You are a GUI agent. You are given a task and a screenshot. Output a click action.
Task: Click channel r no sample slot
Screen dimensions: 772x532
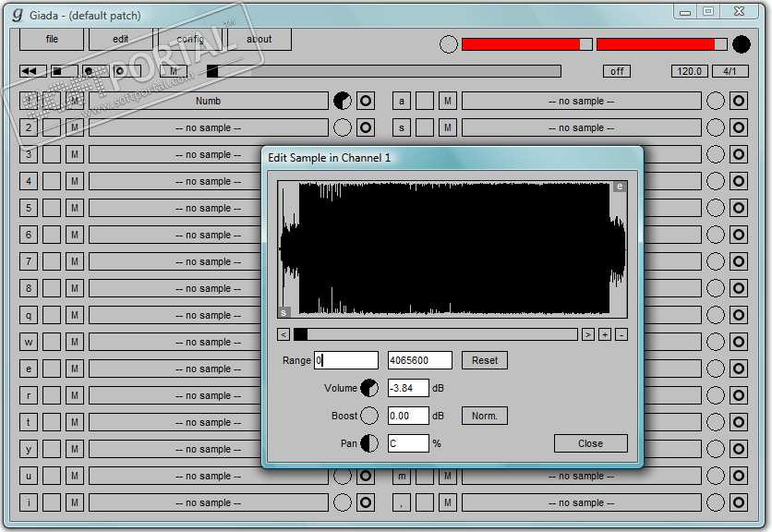click(x=175, y=395)
